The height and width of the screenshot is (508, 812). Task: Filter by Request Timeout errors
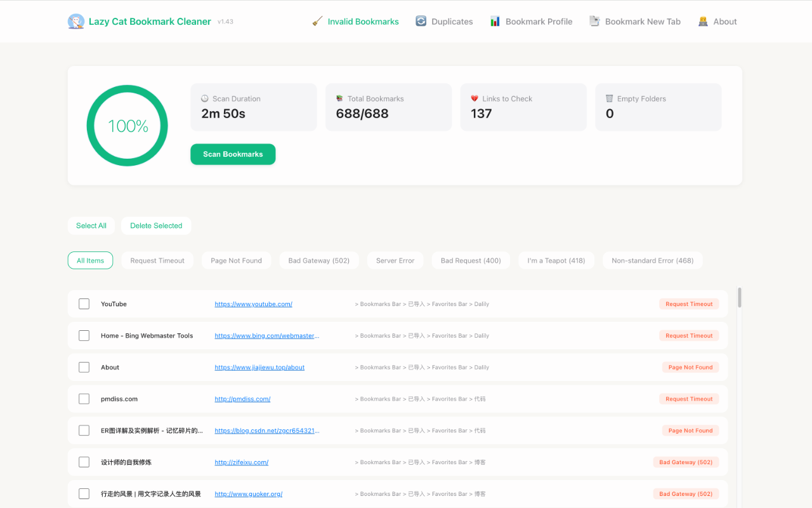click(x=157, y=261)
